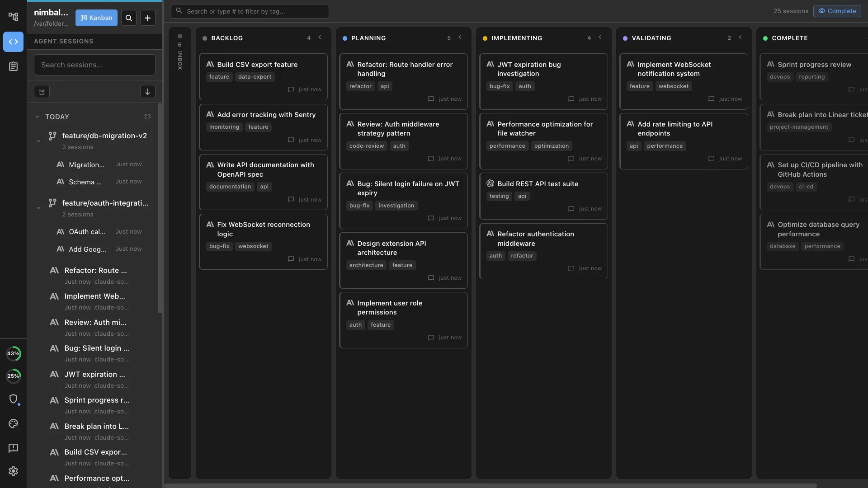Collapse the BACKLOG column via its chevron

tap(320, 38)
